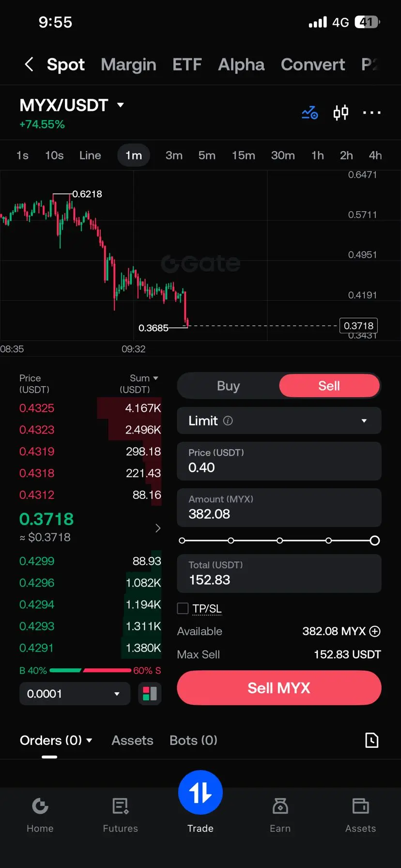Select the 10s chart interval
Screen dimensions: 401x868
pyautogui.click(x=54, y=155)
